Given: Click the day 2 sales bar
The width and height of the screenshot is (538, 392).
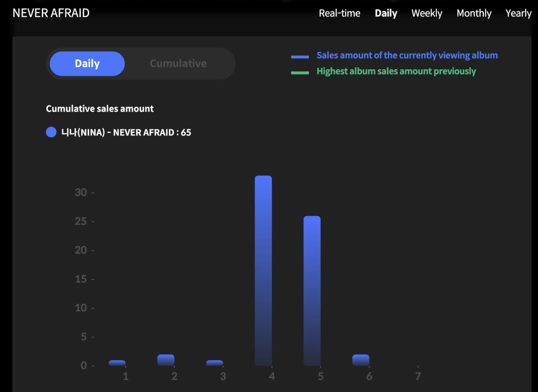Looking at the screenshot, I should tap(166, 360).
